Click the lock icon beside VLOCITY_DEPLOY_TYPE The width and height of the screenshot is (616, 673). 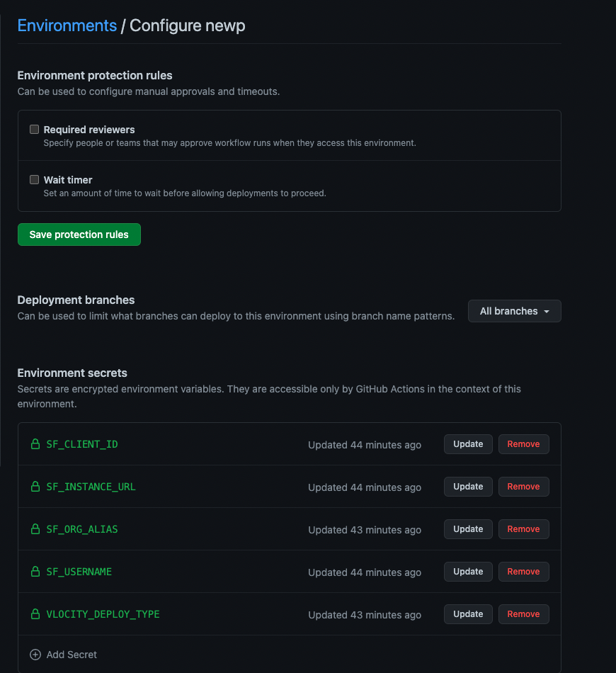(35, 614)
